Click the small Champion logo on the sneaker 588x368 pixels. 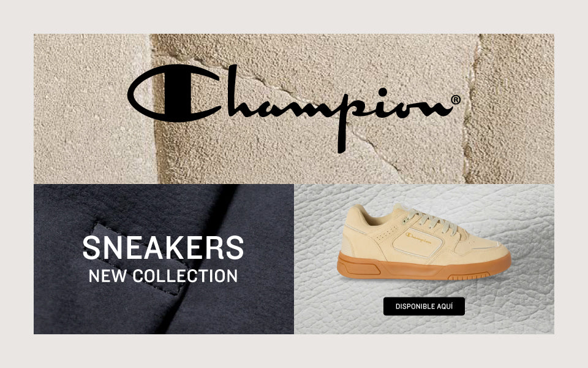(x=418, y=237)
